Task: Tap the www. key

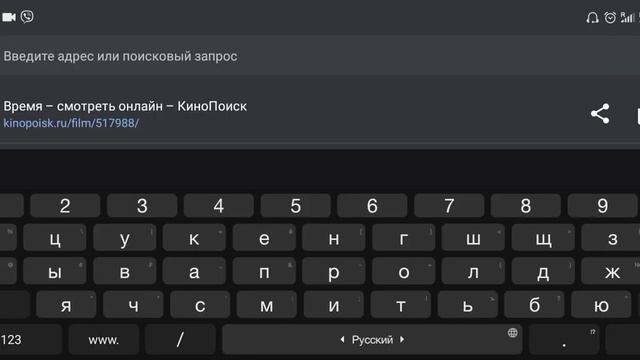Action: (104, 340)
